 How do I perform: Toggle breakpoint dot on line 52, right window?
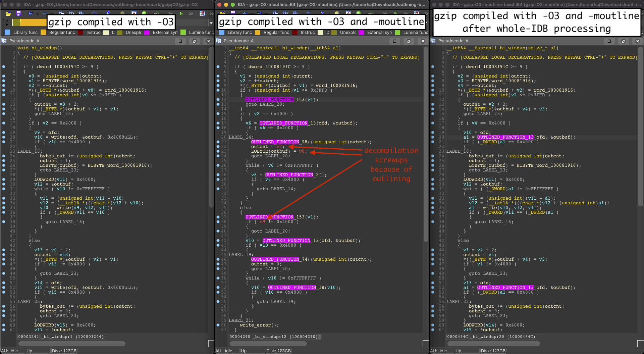tap(433, 288)
